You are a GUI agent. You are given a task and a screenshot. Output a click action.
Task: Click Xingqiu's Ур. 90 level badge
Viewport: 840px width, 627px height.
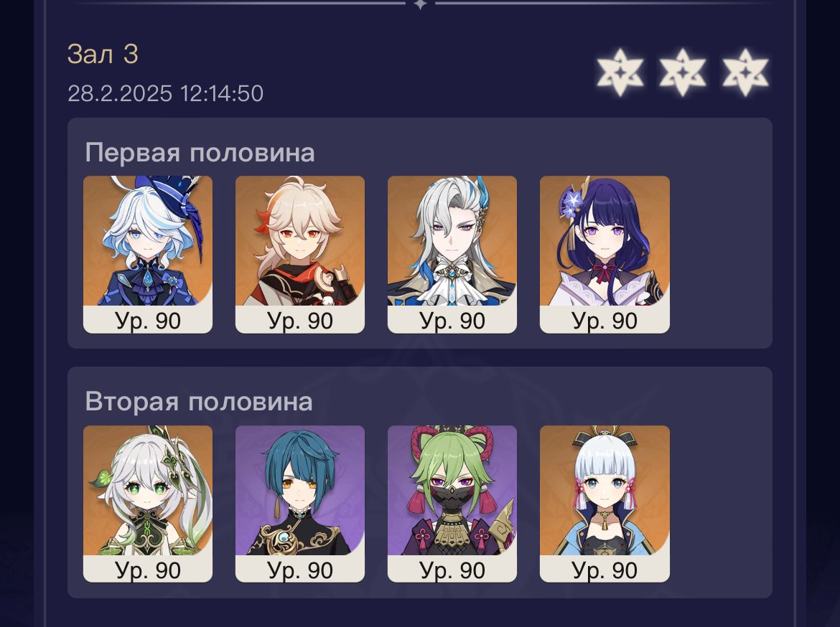pyautogui.click(x=300, y=570)
